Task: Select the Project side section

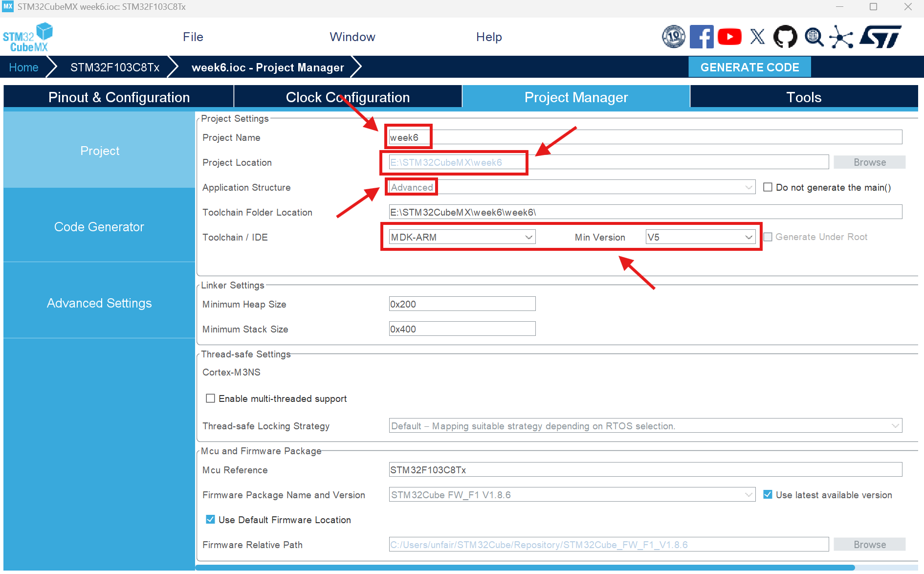Action: pos(99,150)
